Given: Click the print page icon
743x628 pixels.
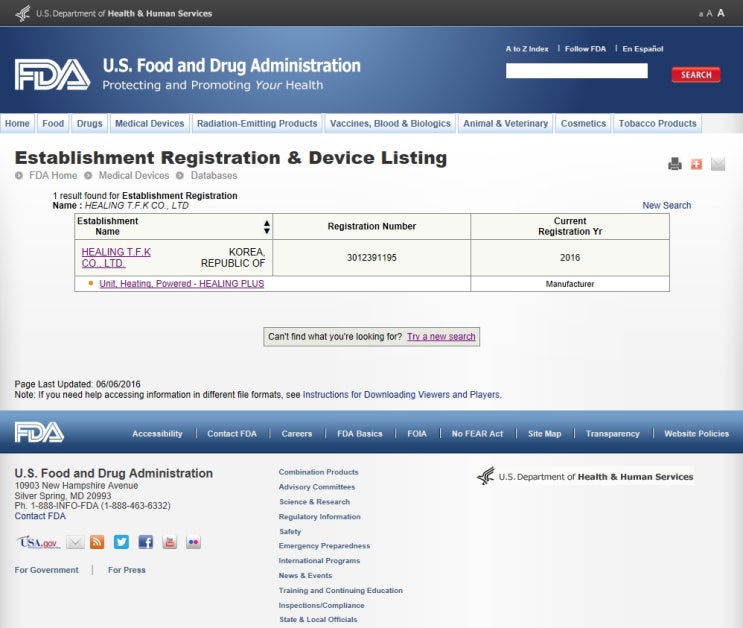Looking at the screenshot, I should pyautogui.click(x=675, y=164).
